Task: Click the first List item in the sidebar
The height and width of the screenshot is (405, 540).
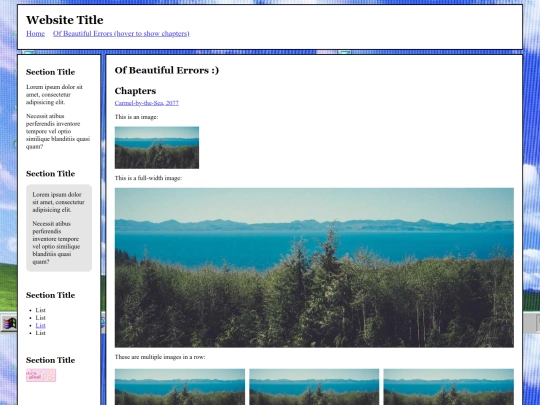Action: [40, 310]
